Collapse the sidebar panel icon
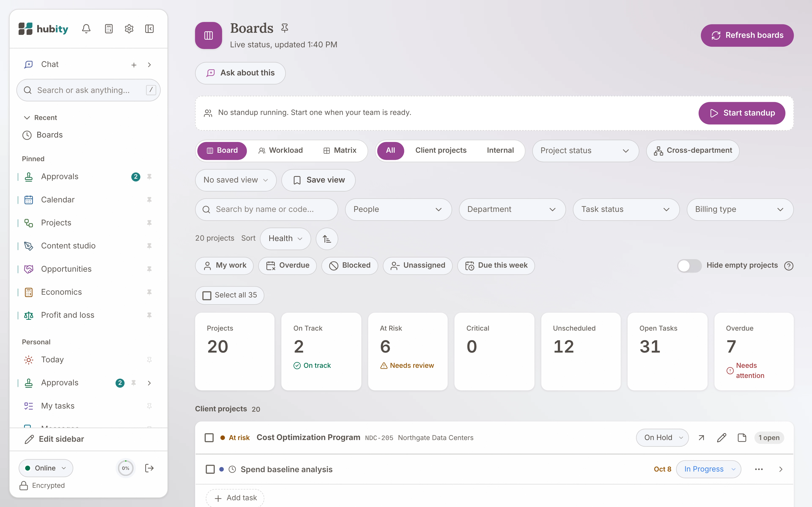Screen dimensions: 812x507 pos(149,29)
